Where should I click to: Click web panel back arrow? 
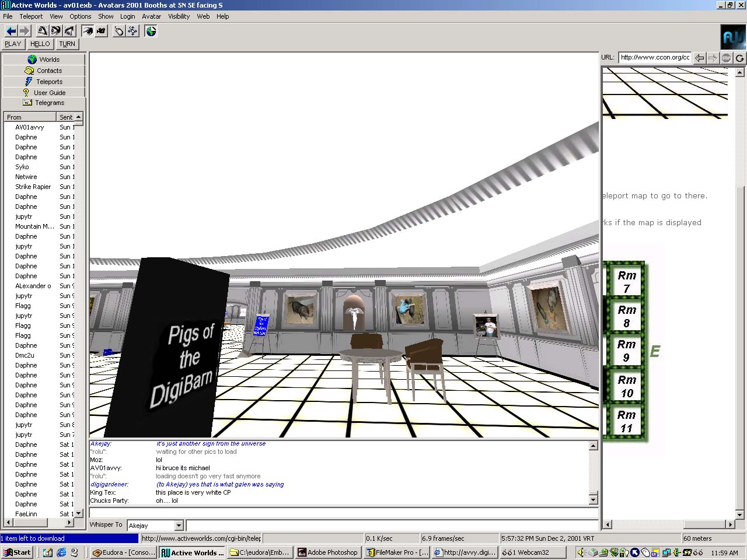point(699,58)
